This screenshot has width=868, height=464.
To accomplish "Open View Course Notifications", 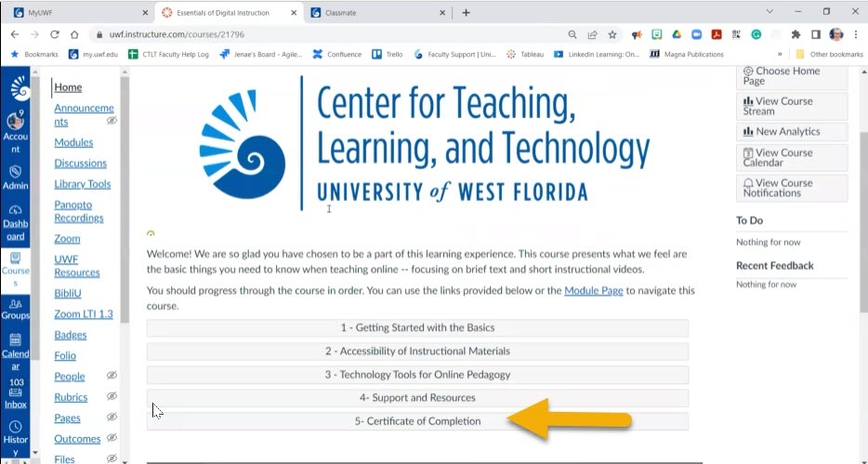I will pos(792,188).
